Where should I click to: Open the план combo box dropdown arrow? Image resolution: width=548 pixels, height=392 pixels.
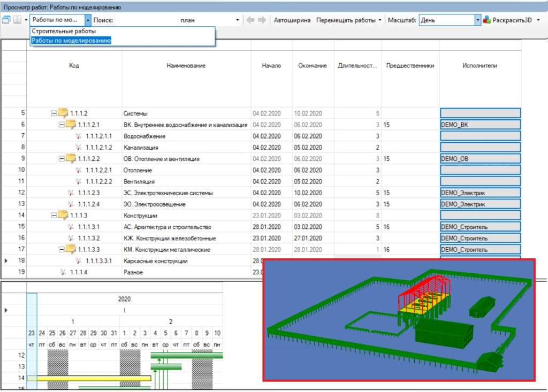(238, 20)
